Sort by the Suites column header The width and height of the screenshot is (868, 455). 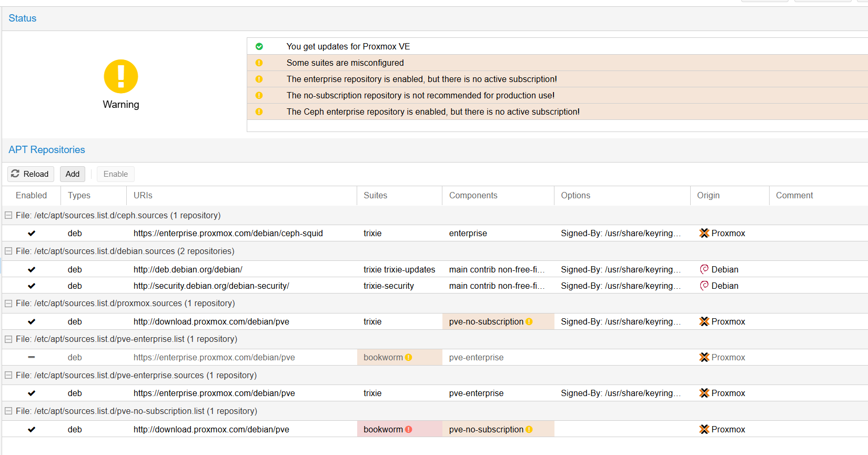[400, 195]
